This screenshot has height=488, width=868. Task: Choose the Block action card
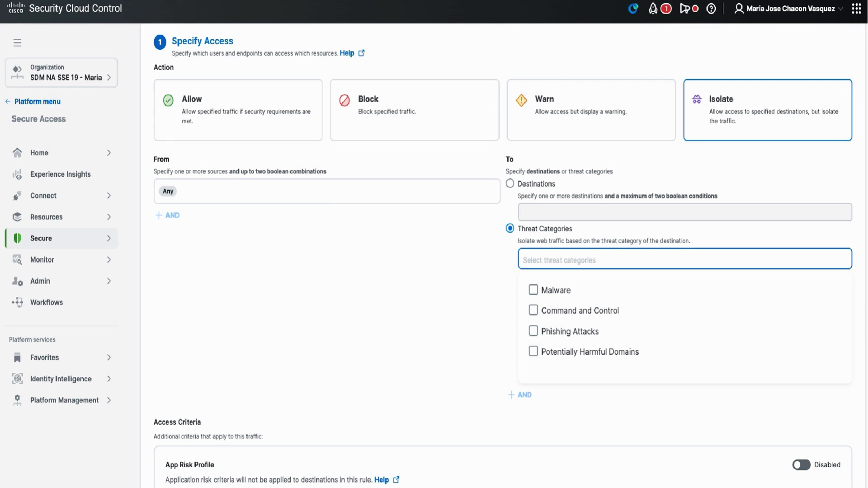415,110
